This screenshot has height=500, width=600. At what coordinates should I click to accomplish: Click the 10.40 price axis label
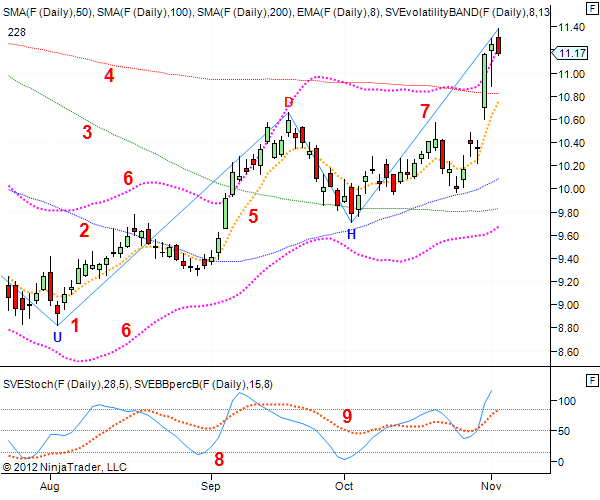pos(572,143)
